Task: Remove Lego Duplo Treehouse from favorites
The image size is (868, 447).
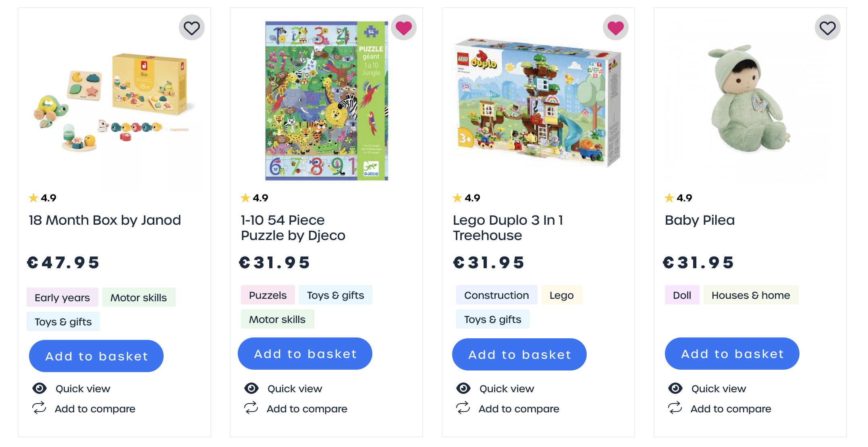Action: tap(616, 28)
